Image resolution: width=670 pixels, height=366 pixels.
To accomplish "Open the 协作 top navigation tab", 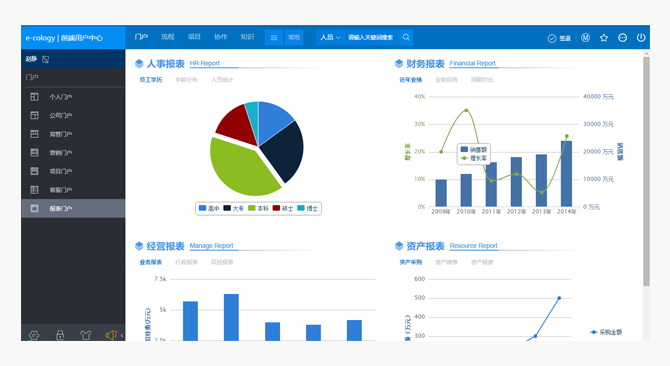I will pyautogui.click(x=220, y=37).
